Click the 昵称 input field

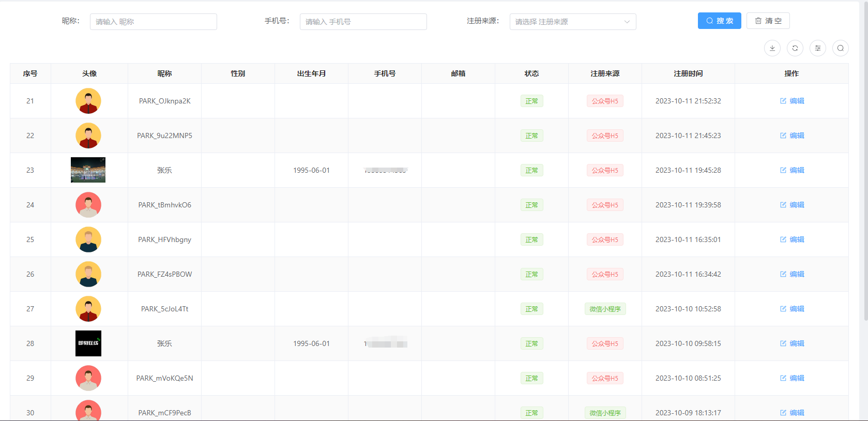(153, 22)
